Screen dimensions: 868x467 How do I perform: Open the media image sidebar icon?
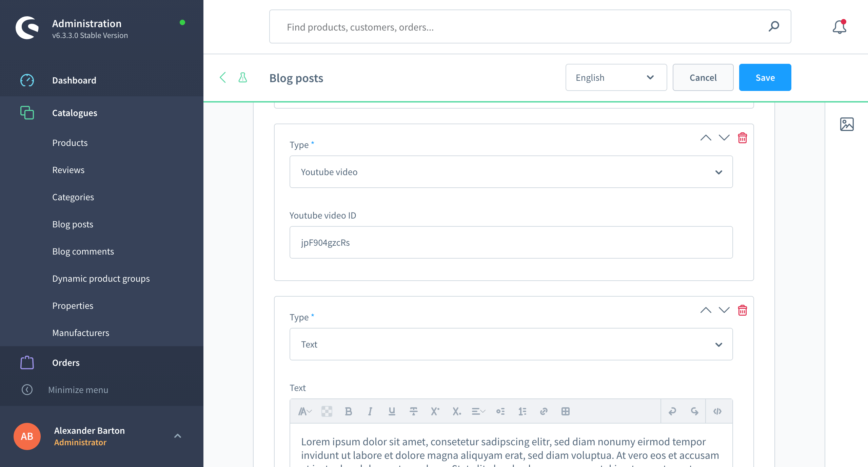pyautogui.click(x=847, y=124)
